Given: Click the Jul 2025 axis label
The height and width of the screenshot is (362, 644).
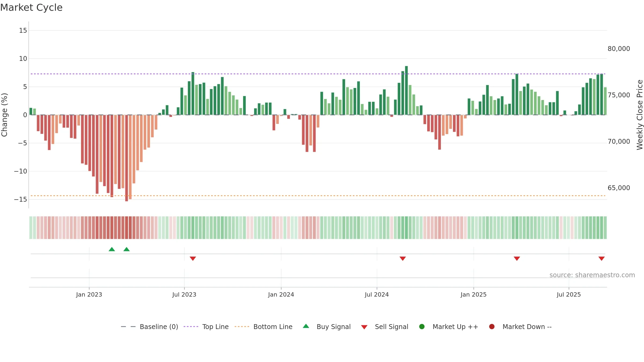Looking at the screenshot, I should click(569, 294).
